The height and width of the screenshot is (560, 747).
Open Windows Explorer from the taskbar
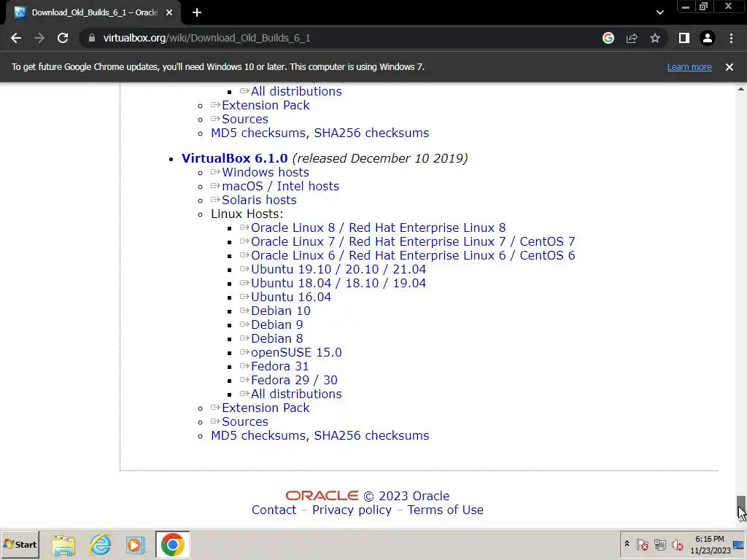tap(63, 545)
